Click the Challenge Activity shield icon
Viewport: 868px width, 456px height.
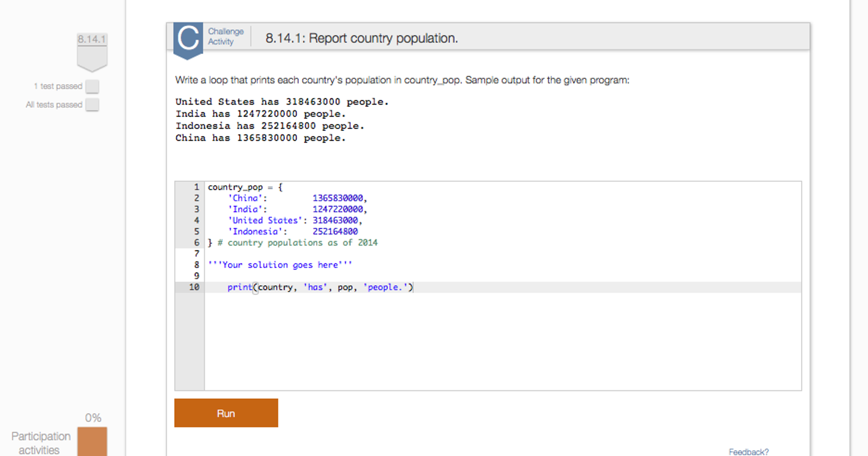point(188,39)
